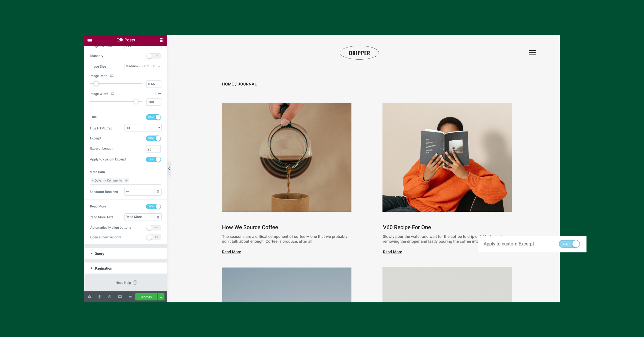Open the widgets grid icon in panel header
Image resolution: width=644 pixels, height=337 pixels.
[162, 40]
